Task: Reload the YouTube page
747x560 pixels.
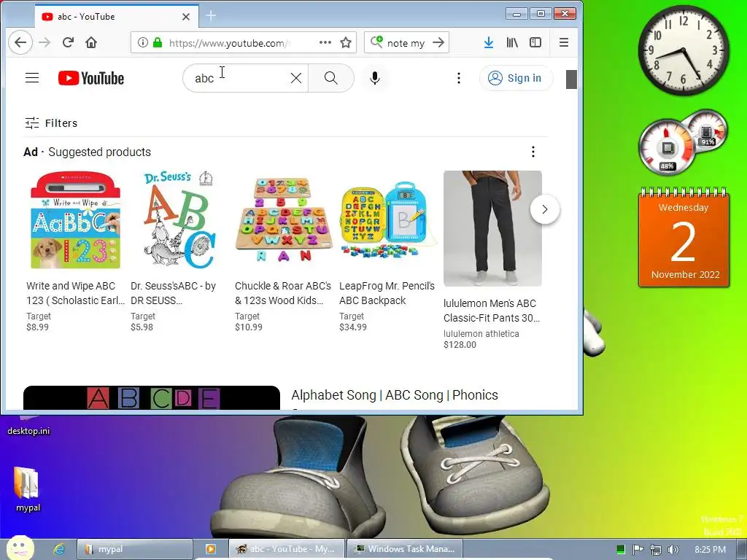Action: point(68,42)
